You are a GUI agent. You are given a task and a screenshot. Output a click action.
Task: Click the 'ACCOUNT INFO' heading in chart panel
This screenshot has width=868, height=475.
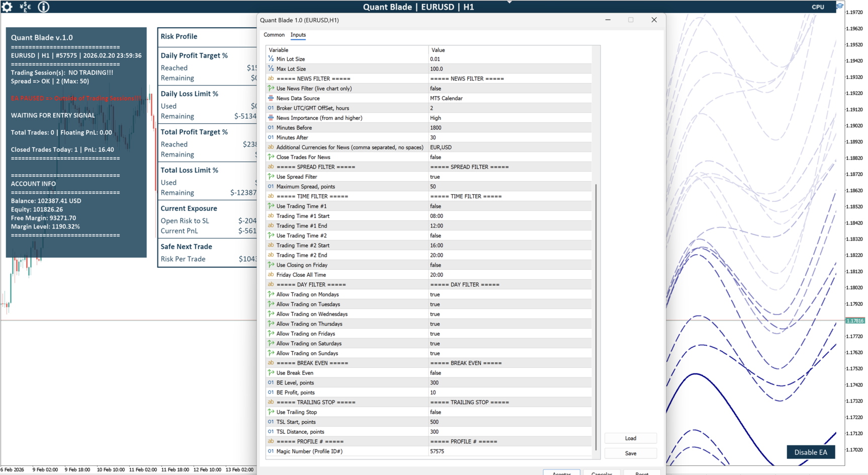tap(33, 184)
